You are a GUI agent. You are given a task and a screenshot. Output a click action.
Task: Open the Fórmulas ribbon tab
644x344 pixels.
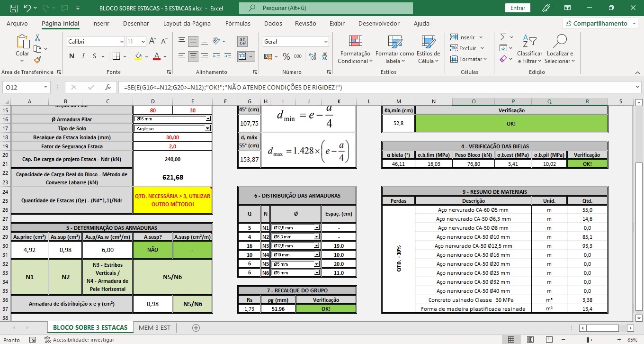(x=238, y=23)
